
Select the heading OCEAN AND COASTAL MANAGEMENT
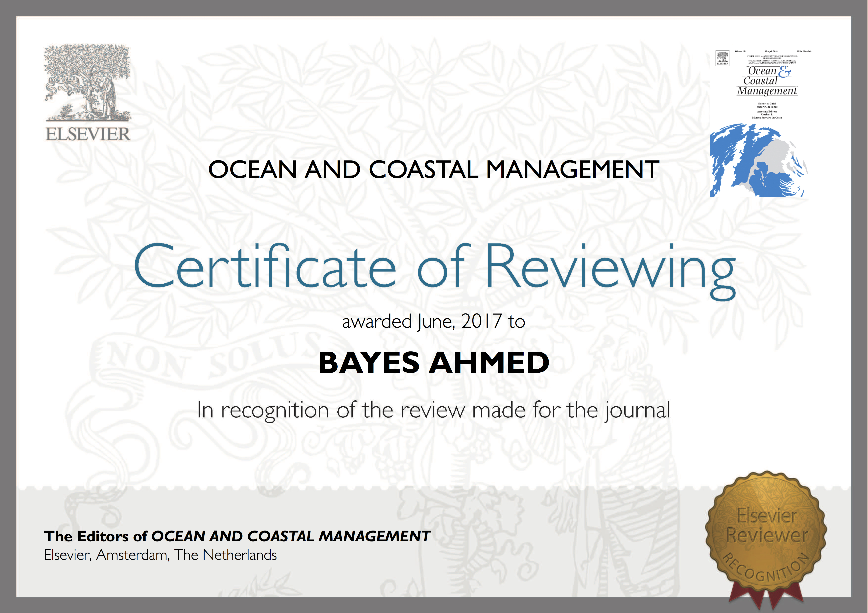pyautogui.click(x=434, y=169)
